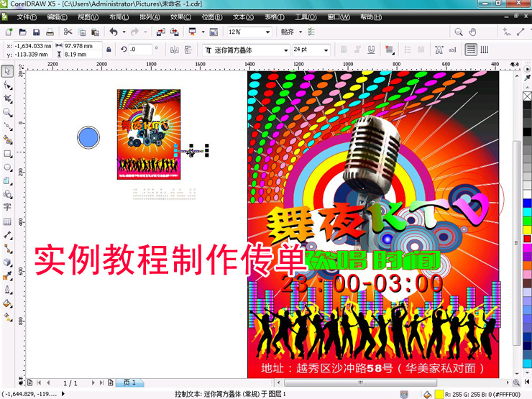Select the Zoom magnifier tool in toolbox
532x399 pixels.
point(7,113)
